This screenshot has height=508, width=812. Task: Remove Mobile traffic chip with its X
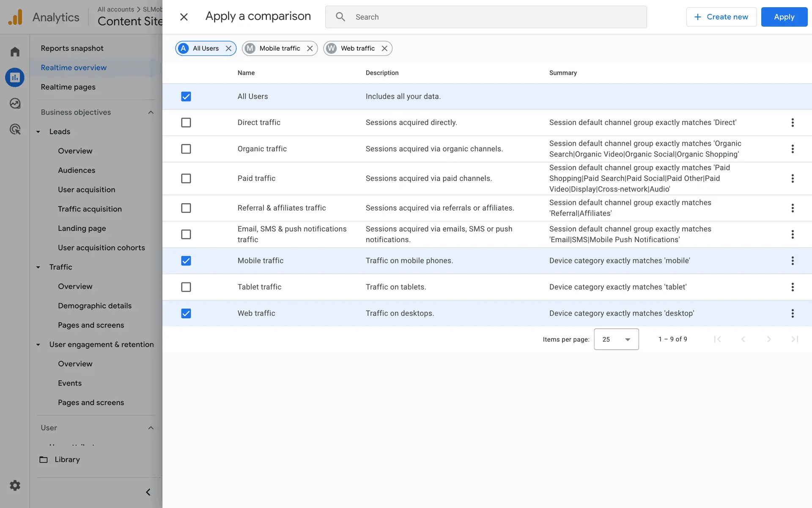pos(310,48)
